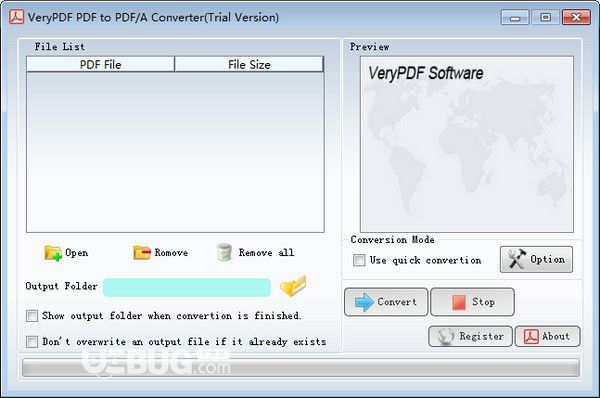The image size is (600, 398).
Task: Maximize the converter window
Action: tap(545, 18)
